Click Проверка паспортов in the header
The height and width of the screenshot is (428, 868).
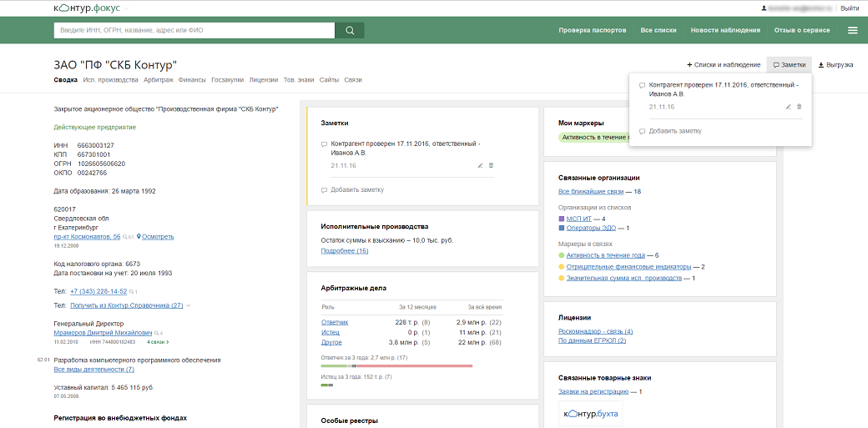point(592,30)
